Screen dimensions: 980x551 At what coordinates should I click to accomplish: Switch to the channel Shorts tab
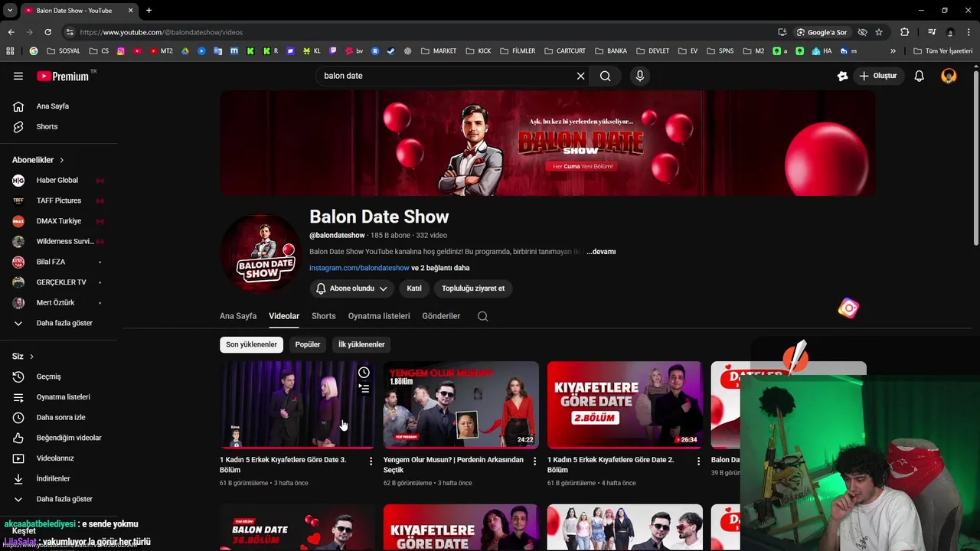(323, 316)
